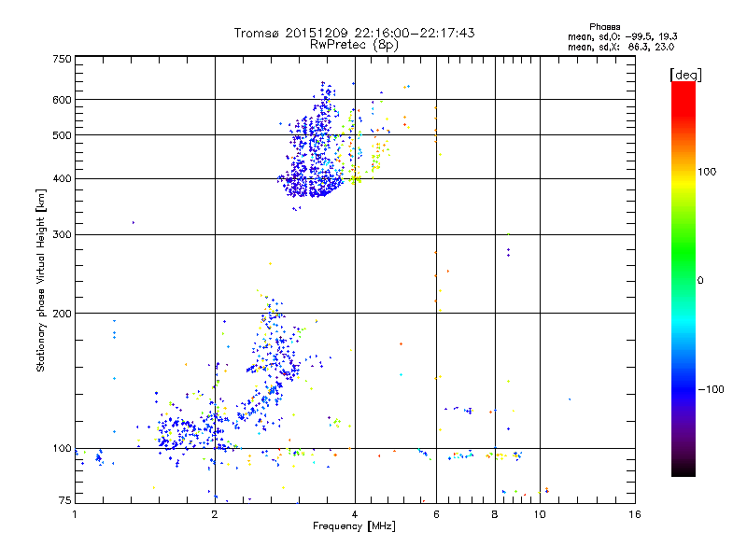The height and width of the screenshot is (560, 747).
Task: Click the 'mean, sd,O: -99.5, 19.3' line
Action: click(x=623, y=36)
